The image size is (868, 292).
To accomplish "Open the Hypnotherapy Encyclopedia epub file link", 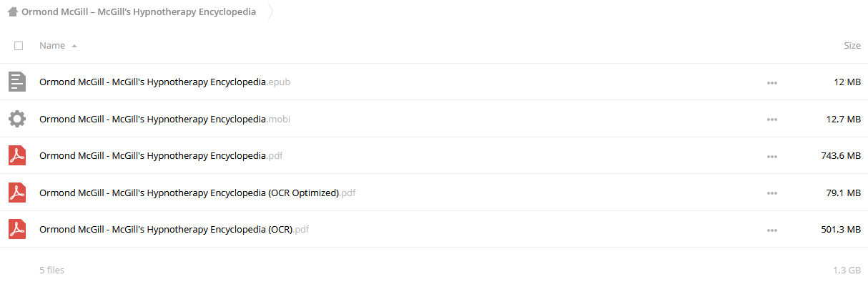I will [164, 82].
